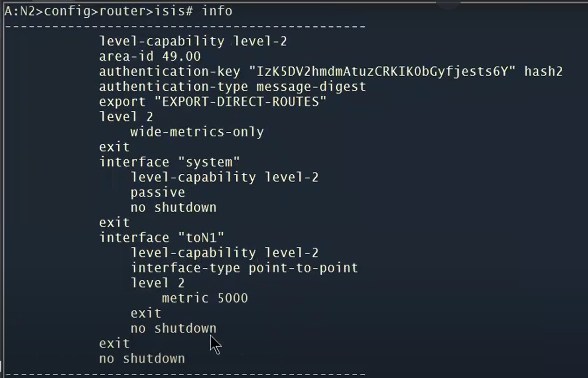Click "level-capability level-2" directly below the info command
The width and height of the screenshot is (588, 378).
pyautogui.click(x=192, y=42)
